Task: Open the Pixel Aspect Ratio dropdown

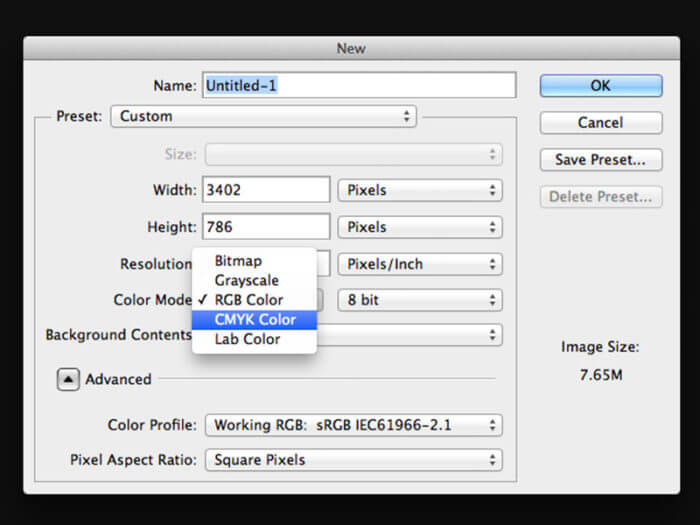Action: [353, 460]
